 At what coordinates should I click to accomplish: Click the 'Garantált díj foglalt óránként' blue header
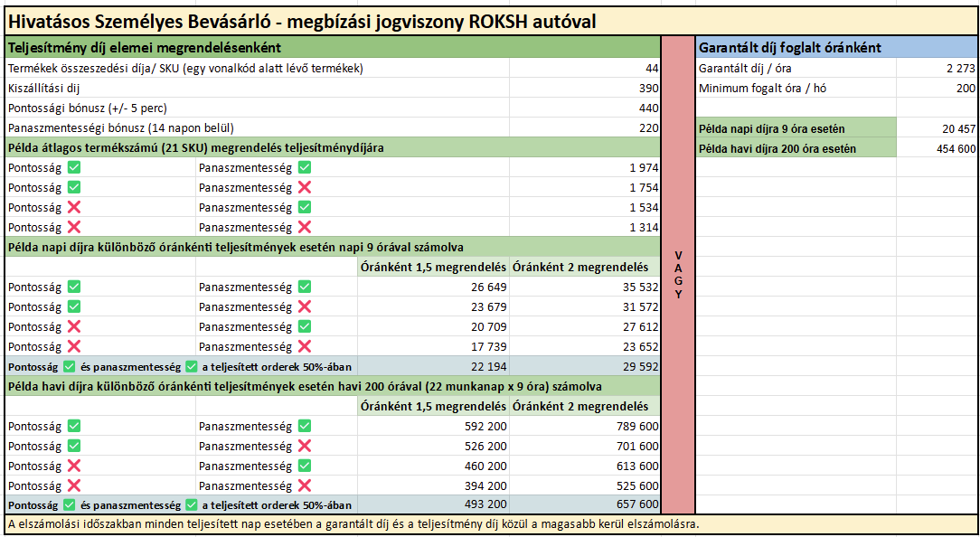pos(836,48)
